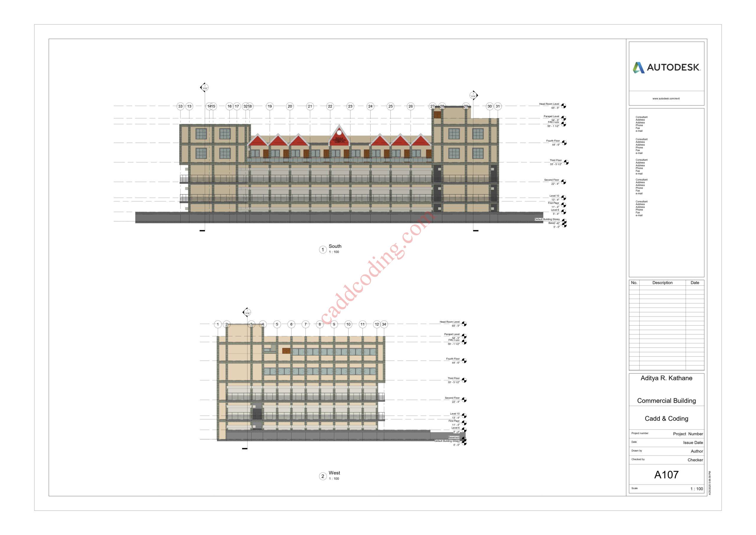
Task: Click grid bubble 34 on West elevation
Action: [x=384, y=324]
